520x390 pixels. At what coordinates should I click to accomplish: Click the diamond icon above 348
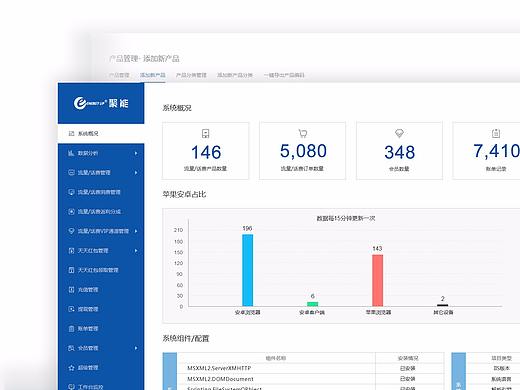click(x=399, y=133)
